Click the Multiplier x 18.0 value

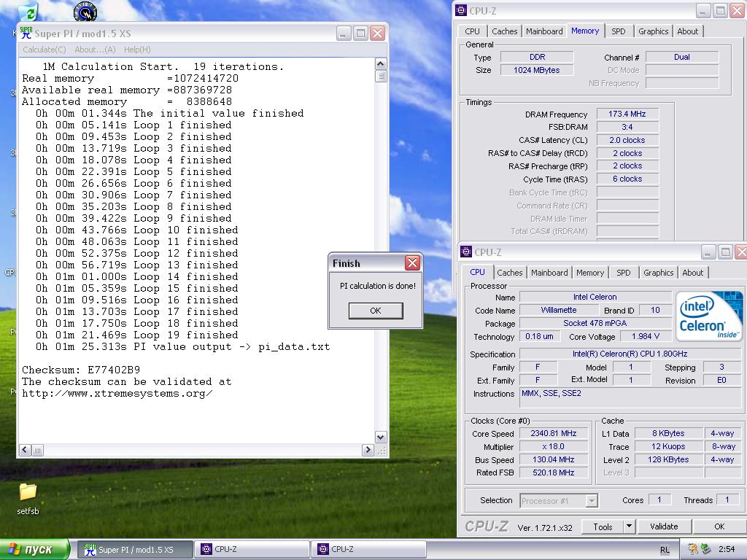[553, 447]
